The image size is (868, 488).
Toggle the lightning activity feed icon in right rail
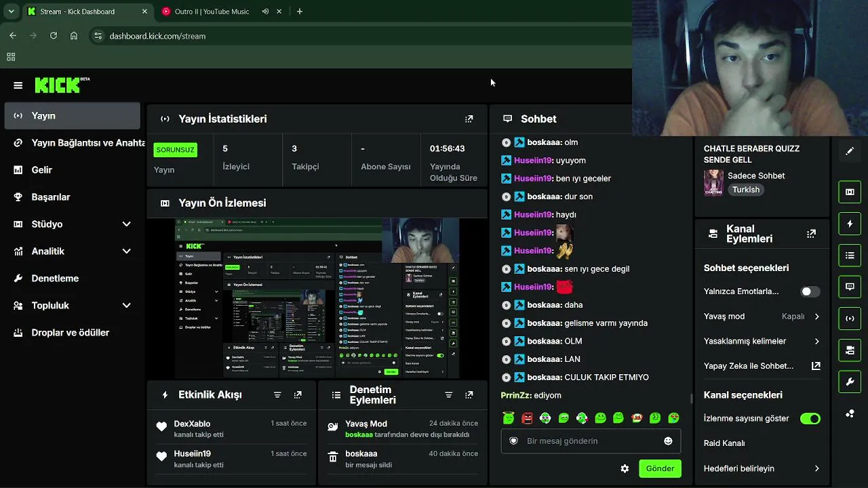pyautogui.click(x=850, y=224)
